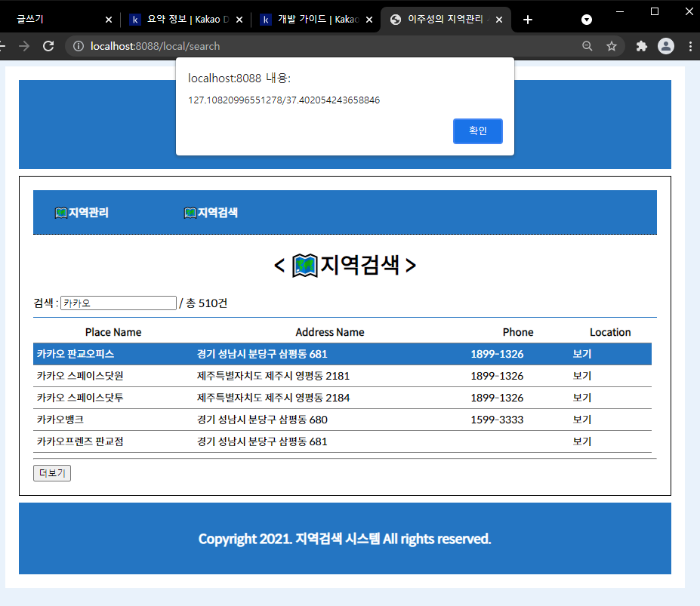This screenshot has width=700, height=606.
Task: Click phone number 1599-3333
Action: click(x=497, y=420)
